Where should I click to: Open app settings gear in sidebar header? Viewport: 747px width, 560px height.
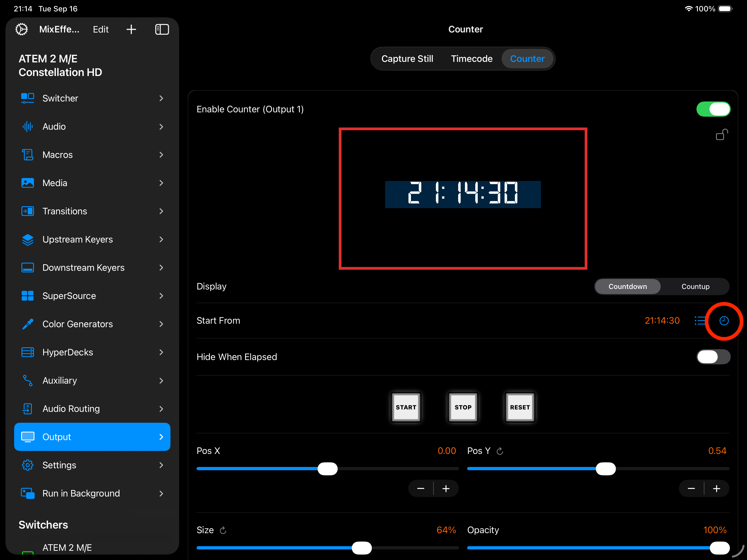(x=22, y=29)
